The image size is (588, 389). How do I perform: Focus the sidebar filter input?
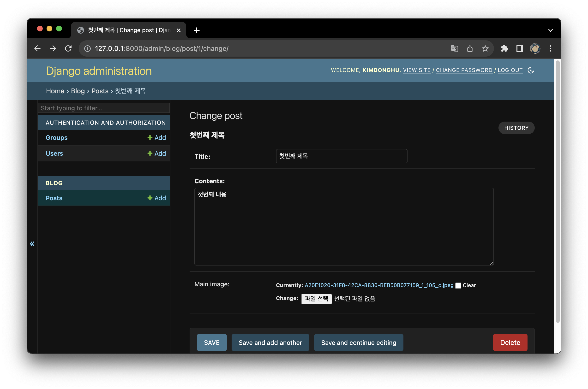[x=104, y=108]
